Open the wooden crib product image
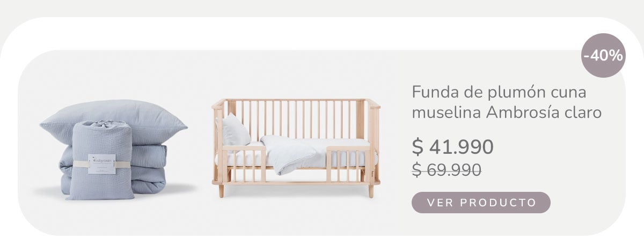Image resolution: width=644 pixels, height=239 pixels. pos(296,147)
